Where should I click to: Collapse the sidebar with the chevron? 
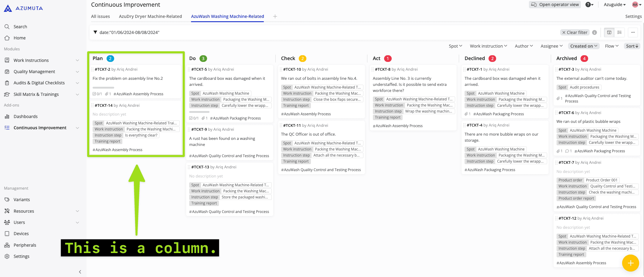pos(80,272)
